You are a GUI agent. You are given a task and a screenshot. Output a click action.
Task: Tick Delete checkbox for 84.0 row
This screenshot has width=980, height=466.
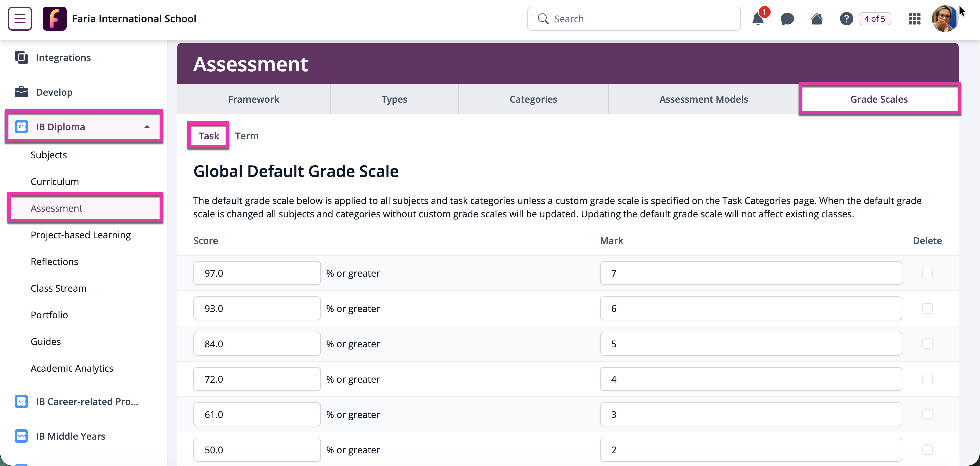click(x=927, y=344)
